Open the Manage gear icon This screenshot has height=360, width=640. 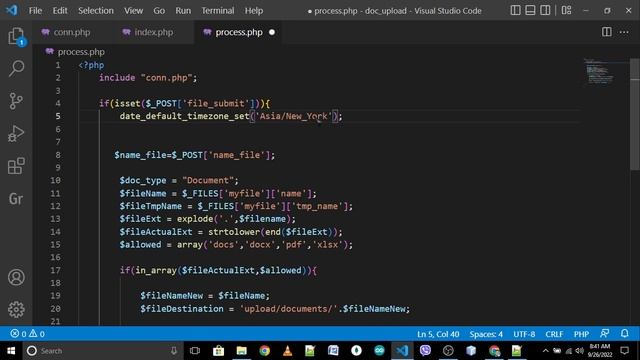[16, 309]
